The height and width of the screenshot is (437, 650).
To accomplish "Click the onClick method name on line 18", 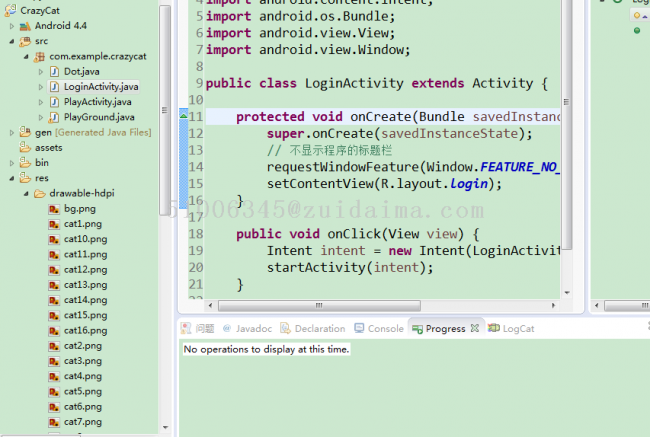I will pos(354,234).
